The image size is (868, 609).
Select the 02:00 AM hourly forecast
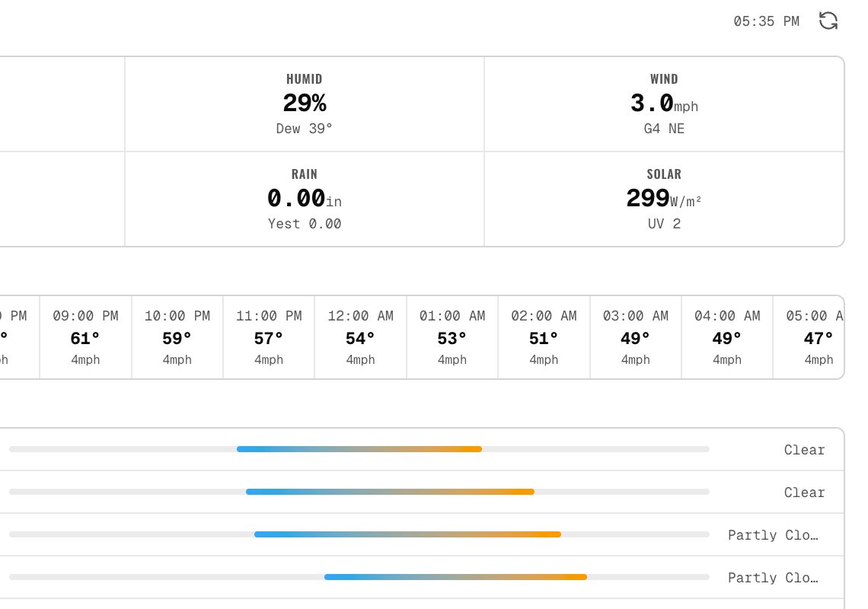coord(544,337)
